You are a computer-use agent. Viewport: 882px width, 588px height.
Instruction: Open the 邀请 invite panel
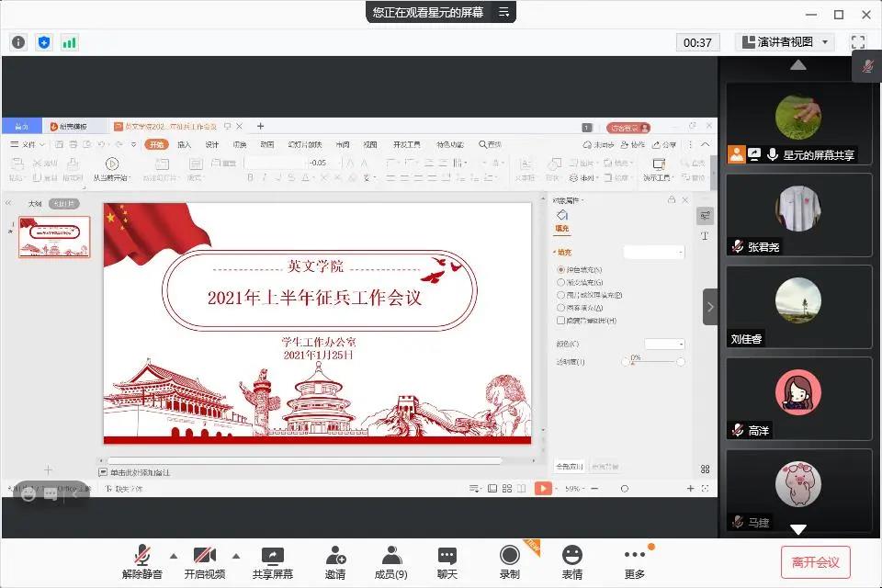[335, 562]
